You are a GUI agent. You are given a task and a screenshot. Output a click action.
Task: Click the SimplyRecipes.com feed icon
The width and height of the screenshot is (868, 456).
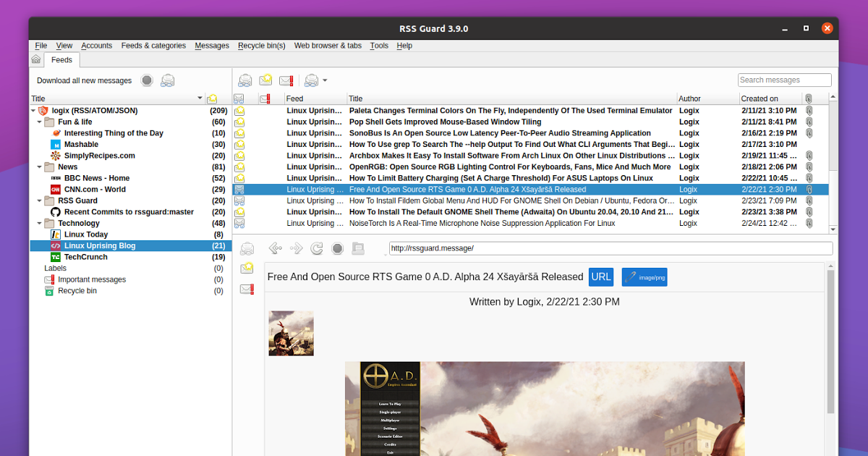pyautogui.click(x=56, y=156)
